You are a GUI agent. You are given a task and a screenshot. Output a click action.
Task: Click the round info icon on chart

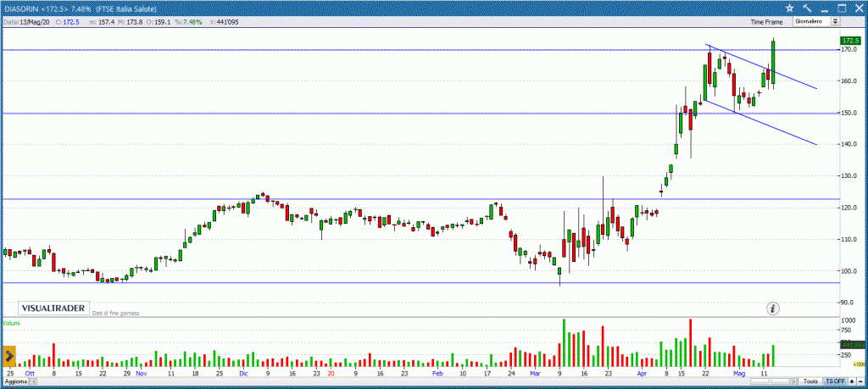[774, 308]
